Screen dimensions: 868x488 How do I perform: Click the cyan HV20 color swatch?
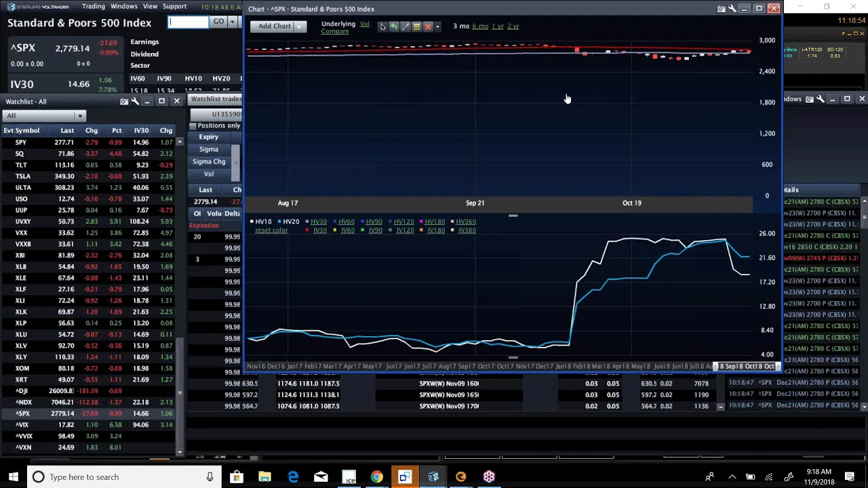pos(279,222)
